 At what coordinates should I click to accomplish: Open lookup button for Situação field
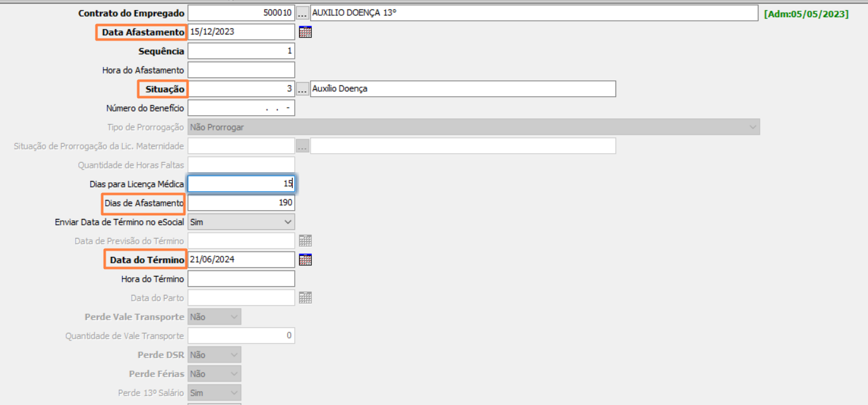302,89
